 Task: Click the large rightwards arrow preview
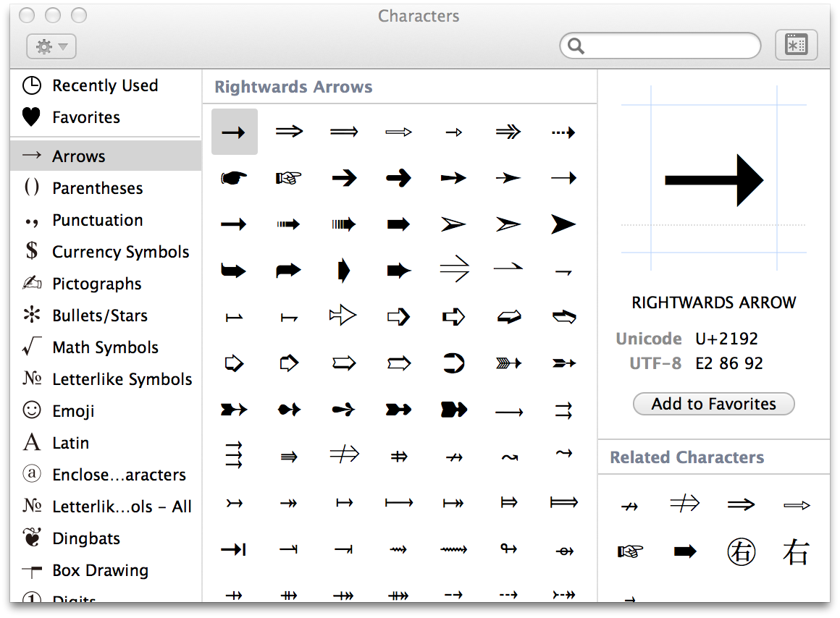[713, 180]
